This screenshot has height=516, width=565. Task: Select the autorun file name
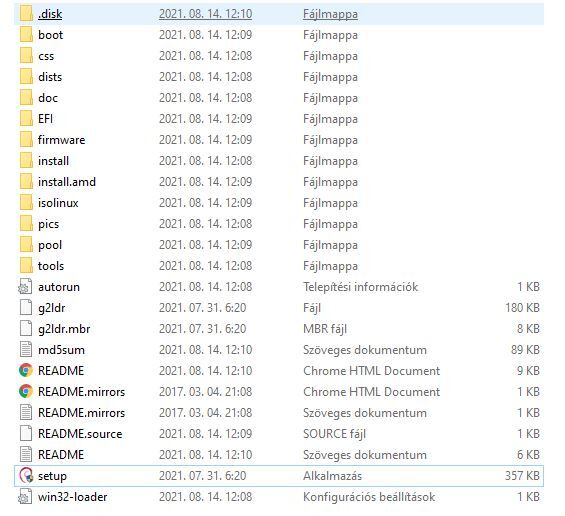point(59,287)
